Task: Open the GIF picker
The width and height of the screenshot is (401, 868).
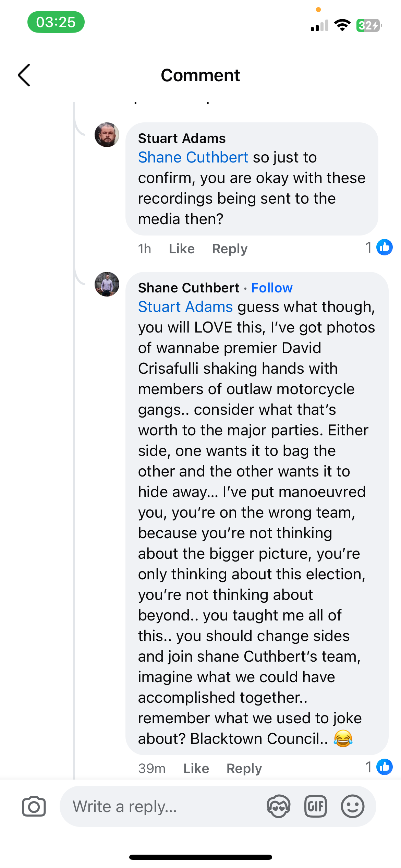Action: click(315, 806)
